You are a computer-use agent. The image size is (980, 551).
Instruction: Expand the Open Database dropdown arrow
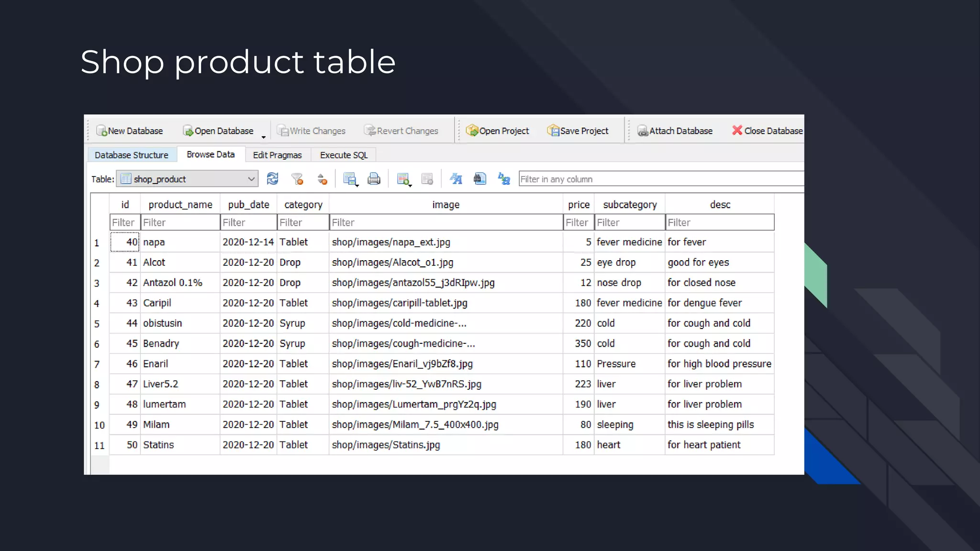pos(263,137)
